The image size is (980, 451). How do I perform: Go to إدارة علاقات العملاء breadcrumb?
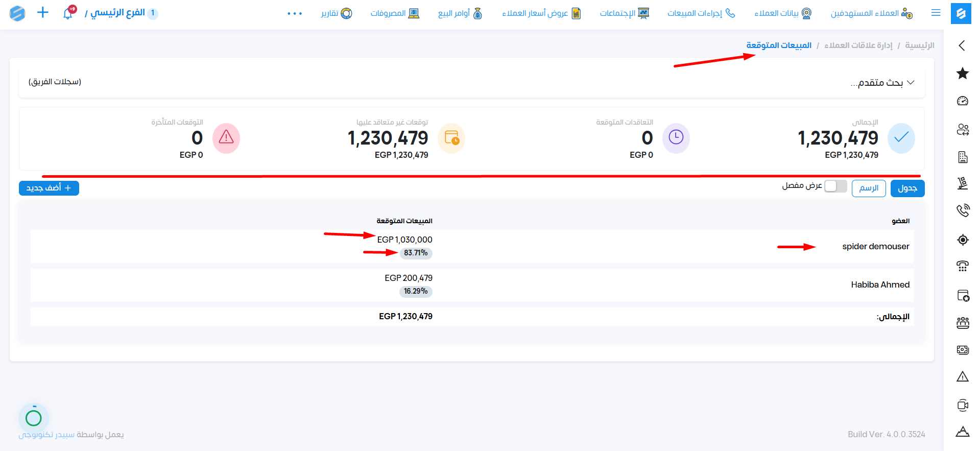click(858, 45)
